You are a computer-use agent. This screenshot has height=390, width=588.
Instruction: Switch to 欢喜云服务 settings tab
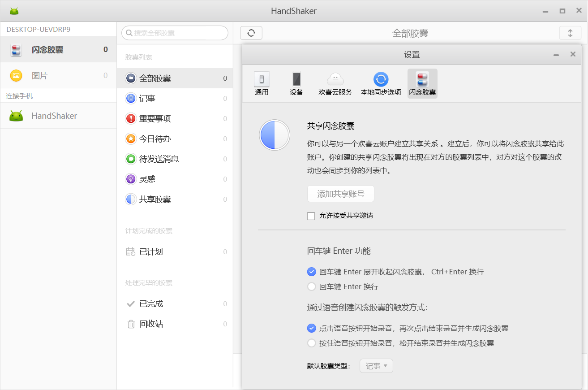335,84
